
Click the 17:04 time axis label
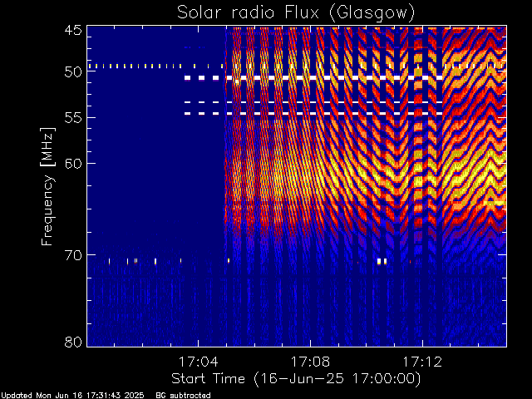[198, 362]
